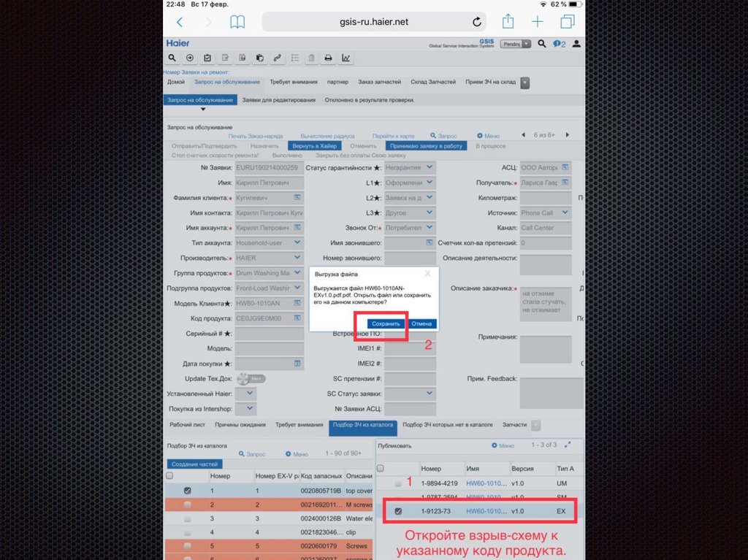This screenshot has height=560, width=748.
Task: Toggle select-all checkbox in parts table header
Action: (169, 475)
